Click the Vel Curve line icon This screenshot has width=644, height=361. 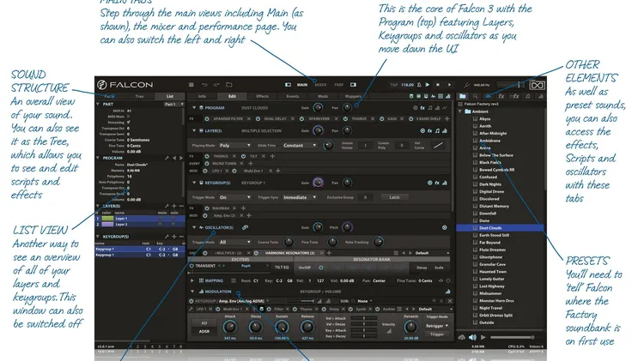[x=438, y=145]
